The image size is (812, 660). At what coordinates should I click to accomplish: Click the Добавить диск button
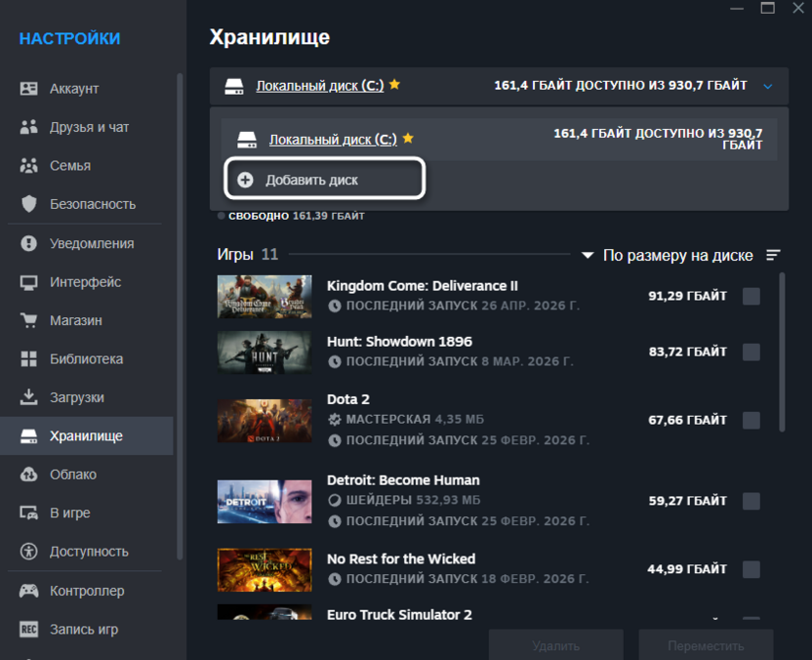point(325,180)
